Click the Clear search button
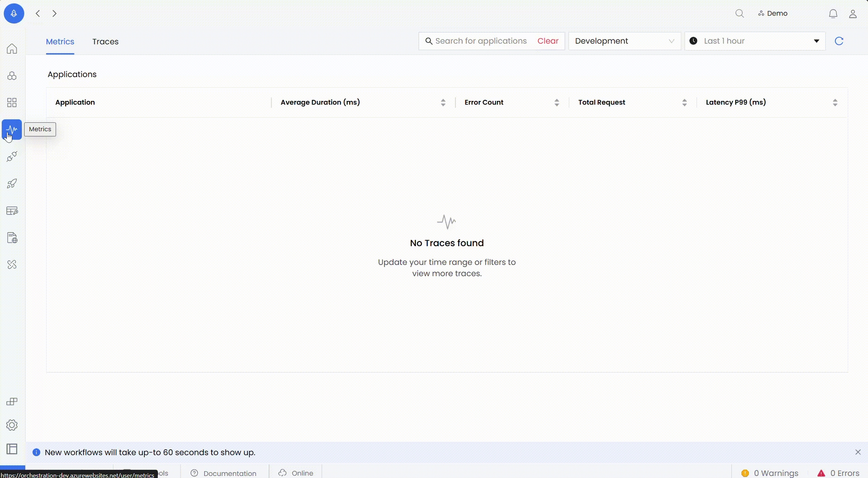868x478 pixels. pyautogui.click(x=548, y=41)
